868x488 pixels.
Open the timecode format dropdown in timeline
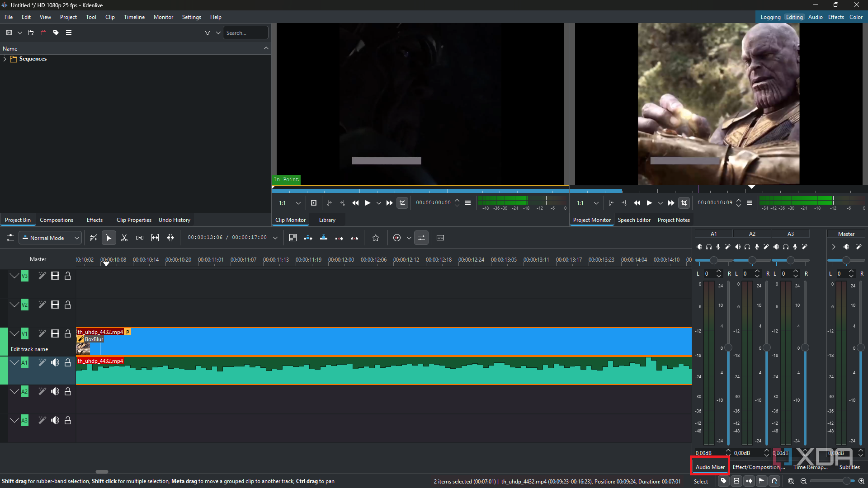275,238
